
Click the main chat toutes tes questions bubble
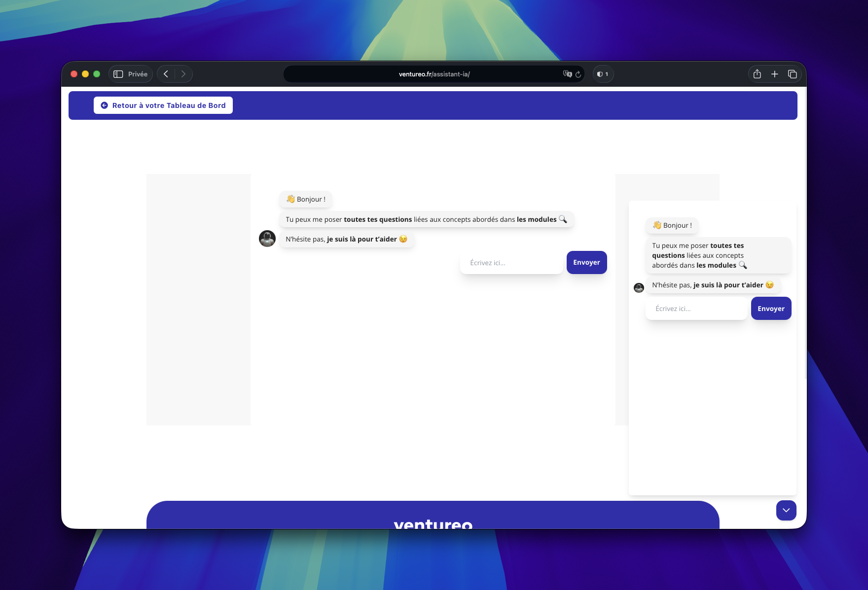point(427,219)
